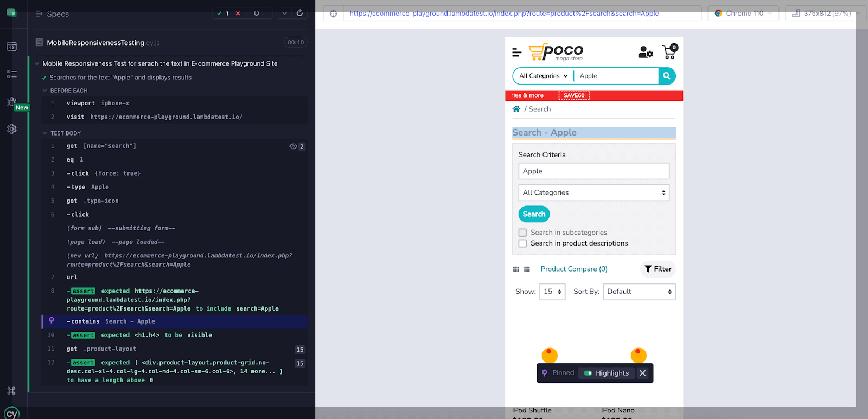
Task: Select the eq 1 command row
Action: point(175,160)
